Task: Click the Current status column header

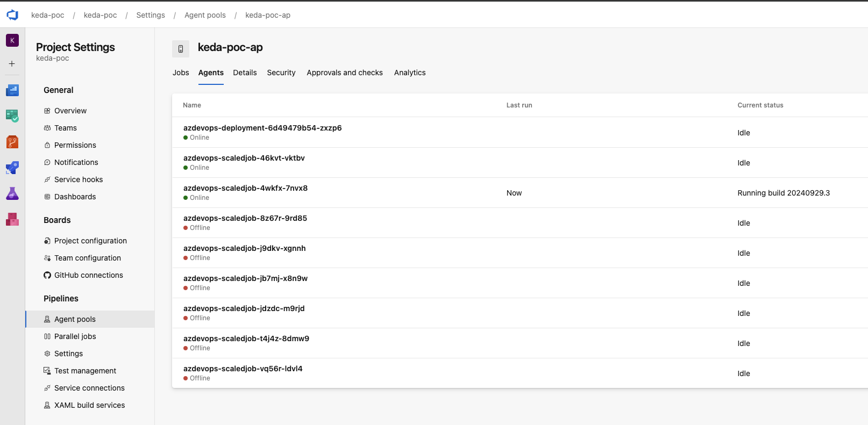Action: click(760, 105)
